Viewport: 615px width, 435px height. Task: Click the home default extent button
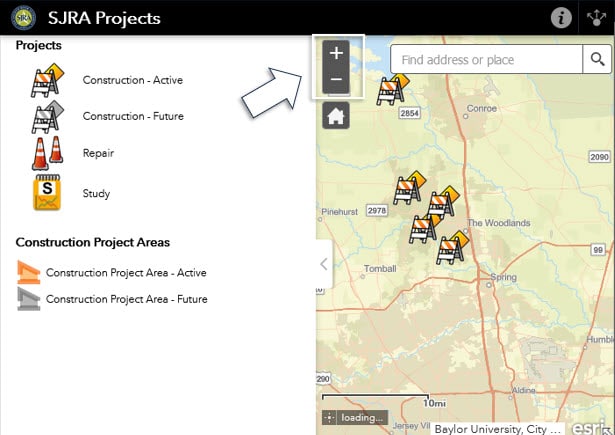[x=336, y=116]
